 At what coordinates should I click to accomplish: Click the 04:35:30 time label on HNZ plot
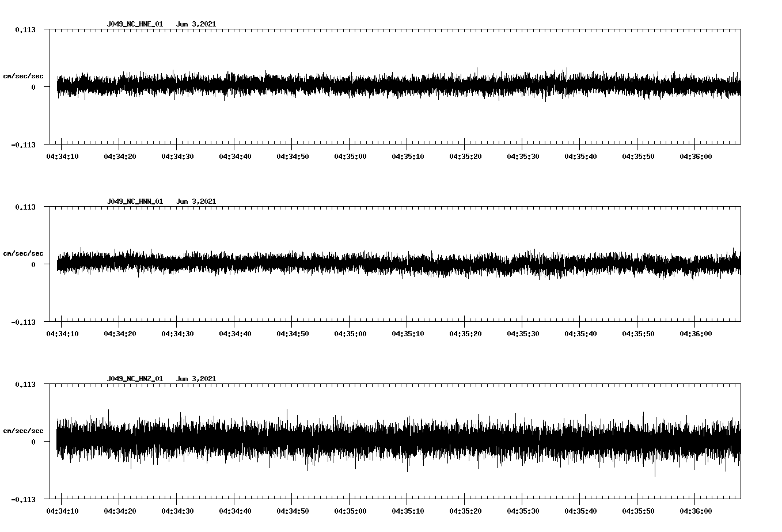523,511
